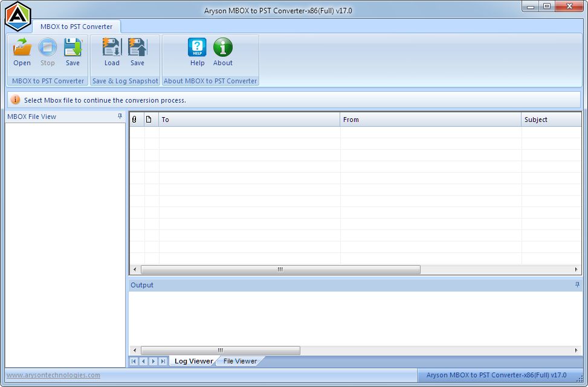Jump to first tab with navigation arrow
Viewport: 588px width, 387px height.
coord(134,361)
